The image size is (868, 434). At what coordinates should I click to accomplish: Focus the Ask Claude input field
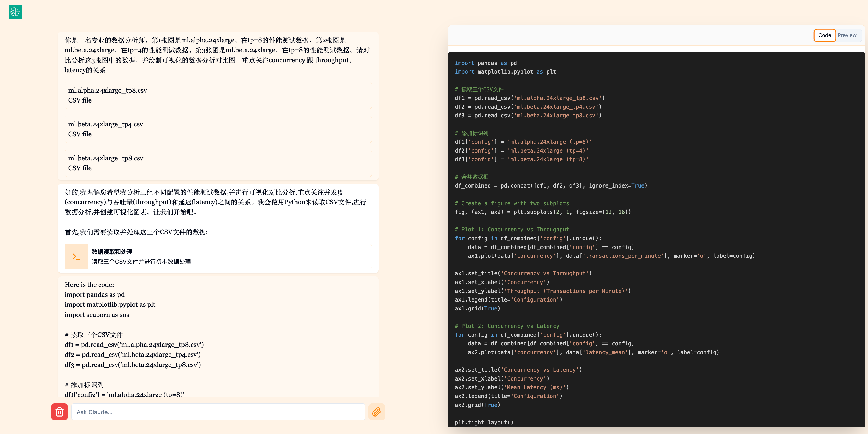click(x=218, y=412)
